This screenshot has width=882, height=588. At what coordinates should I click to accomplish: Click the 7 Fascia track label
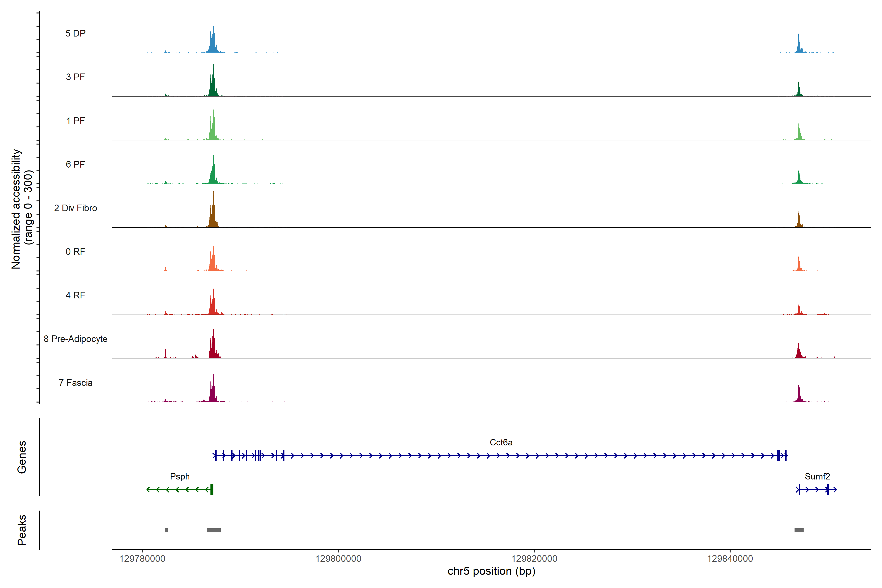75,383
